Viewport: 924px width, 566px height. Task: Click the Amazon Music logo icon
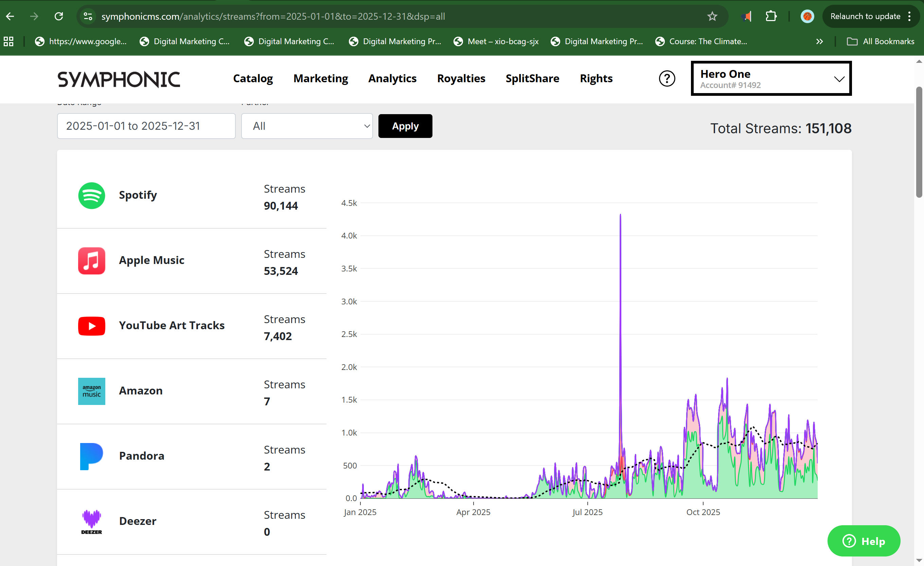tap(91, 391)
